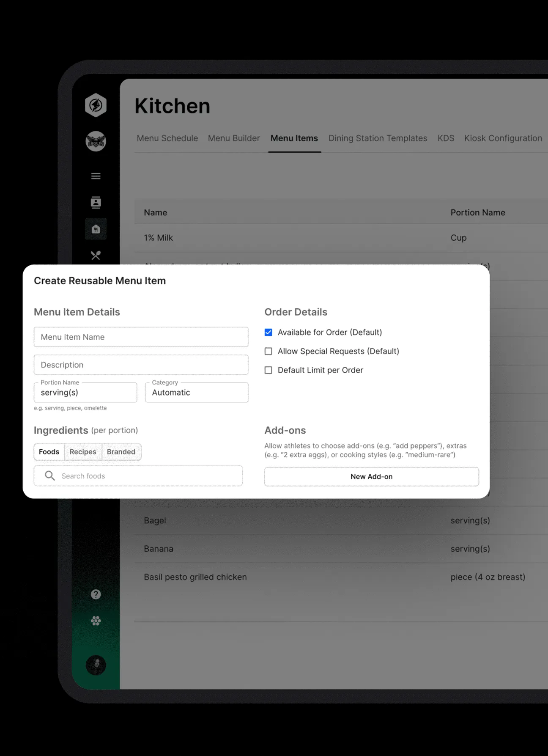Open the help question mark icon
The height and width of the screenshot is (756, 548).
pyautogui.click(x=96, y=594)
